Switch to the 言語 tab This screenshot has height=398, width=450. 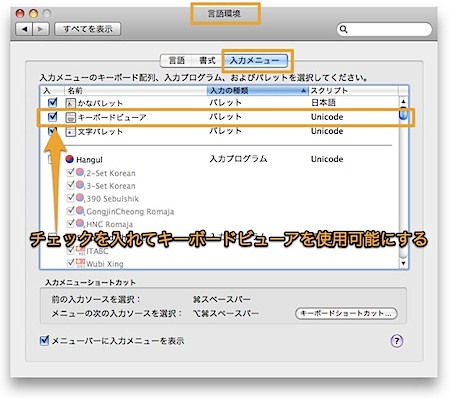pyautogui.click(x=176, y=61)
